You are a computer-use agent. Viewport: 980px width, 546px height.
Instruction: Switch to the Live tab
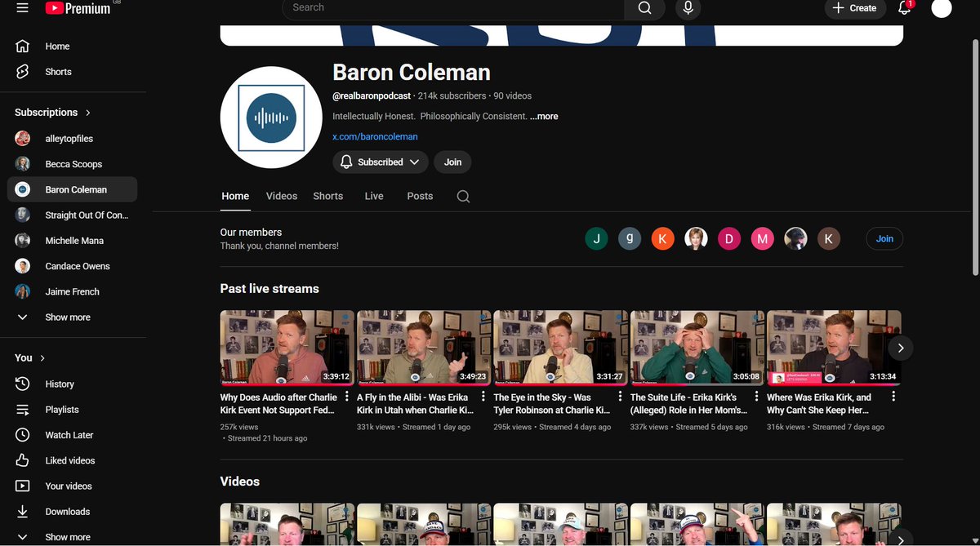pyautogui.click(x=374, y=197)
